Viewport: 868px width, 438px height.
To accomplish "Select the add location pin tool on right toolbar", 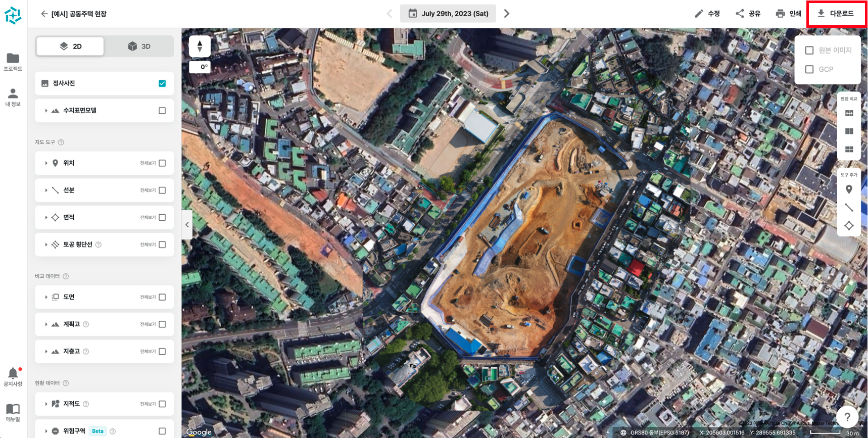I will tap(849, 189).
